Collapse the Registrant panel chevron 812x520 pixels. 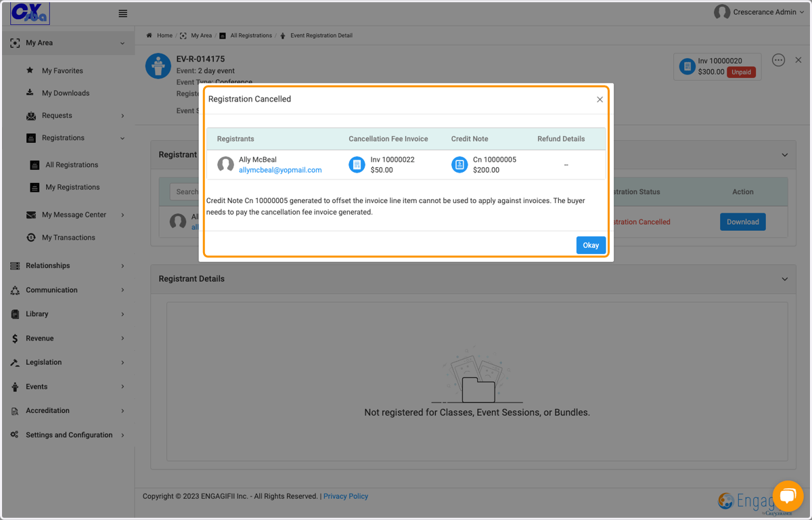click(x=785, y=155)
